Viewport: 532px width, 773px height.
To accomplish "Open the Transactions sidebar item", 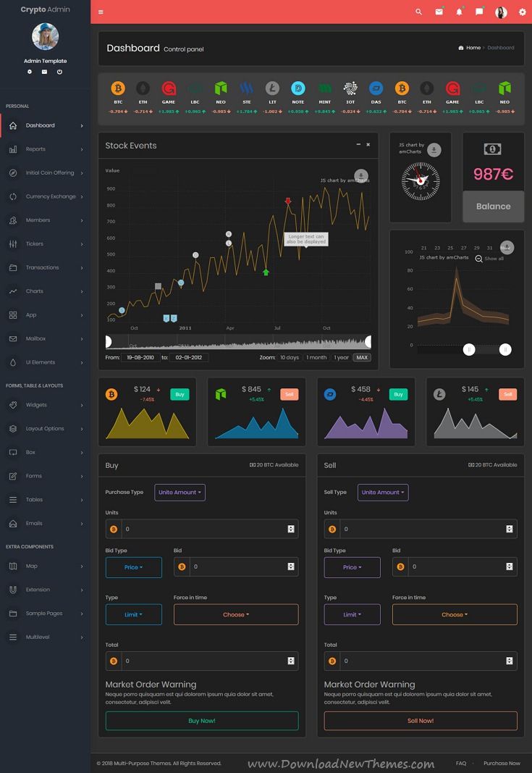I will (46, 267).
